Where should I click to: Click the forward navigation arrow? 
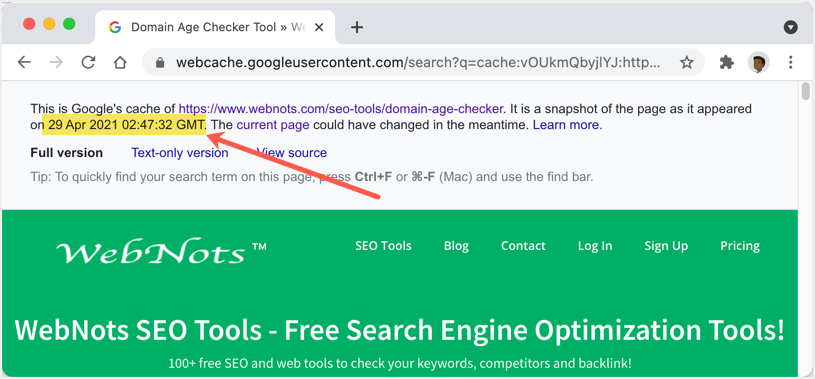pyautogui.click(x=56, y=63)
